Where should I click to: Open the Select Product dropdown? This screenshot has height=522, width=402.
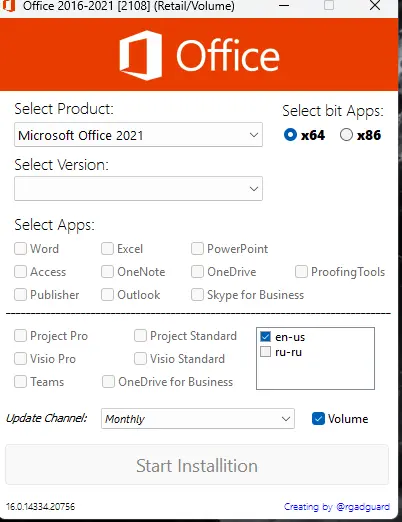138,135
